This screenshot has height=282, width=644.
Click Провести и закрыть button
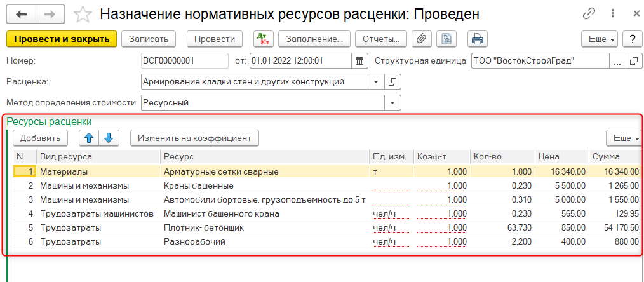click(x=62, y=39)
